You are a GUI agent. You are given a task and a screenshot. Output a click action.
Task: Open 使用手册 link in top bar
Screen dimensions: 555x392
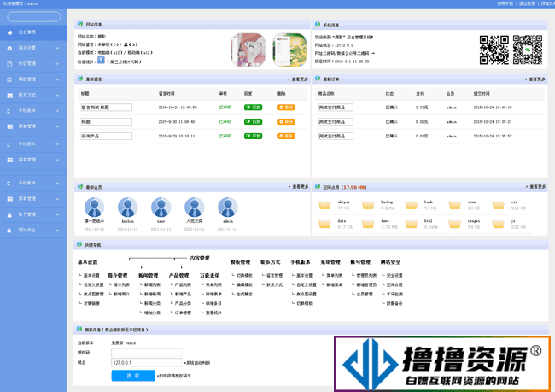click(x=505, y=3)
